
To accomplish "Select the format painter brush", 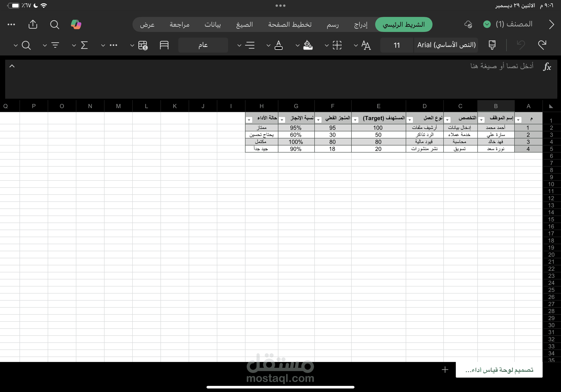I will [x=492, y=45].
